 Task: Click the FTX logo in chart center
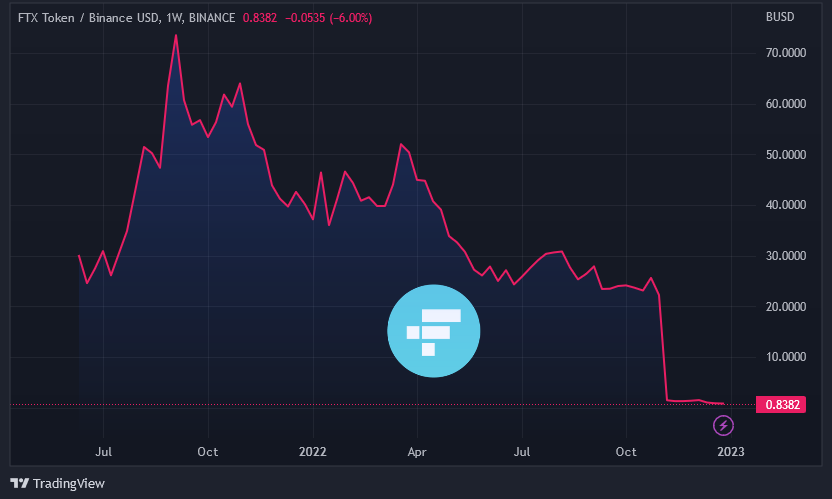[434, 331]
